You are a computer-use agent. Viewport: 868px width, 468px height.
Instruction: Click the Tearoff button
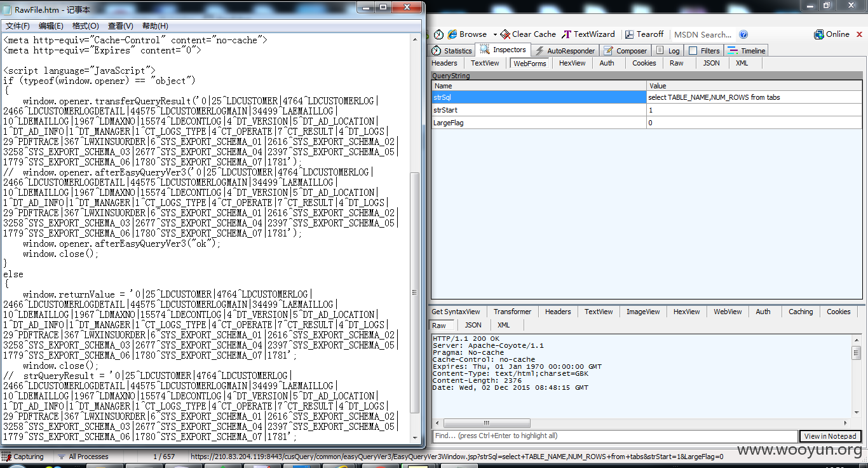coord(644,34)
